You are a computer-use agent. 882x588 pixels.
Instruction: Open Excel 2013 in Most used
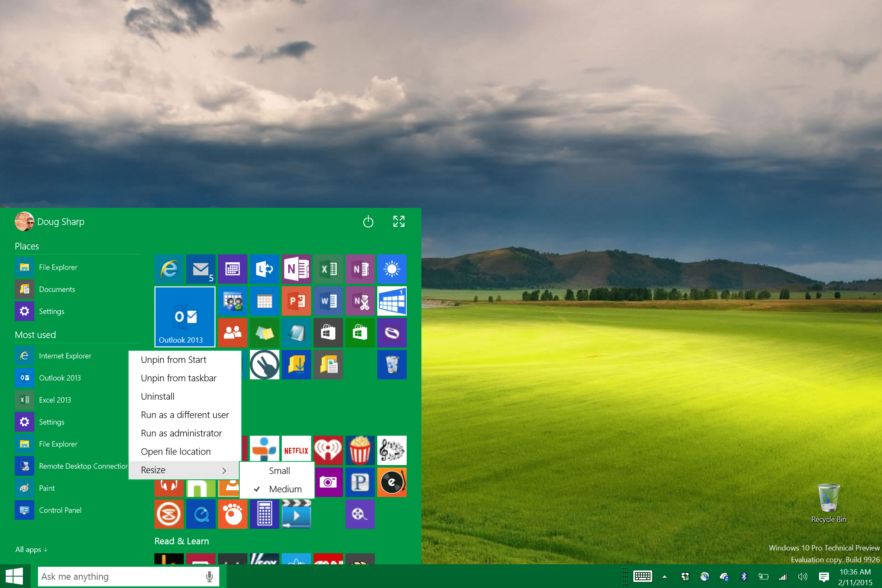pos(71,400)
